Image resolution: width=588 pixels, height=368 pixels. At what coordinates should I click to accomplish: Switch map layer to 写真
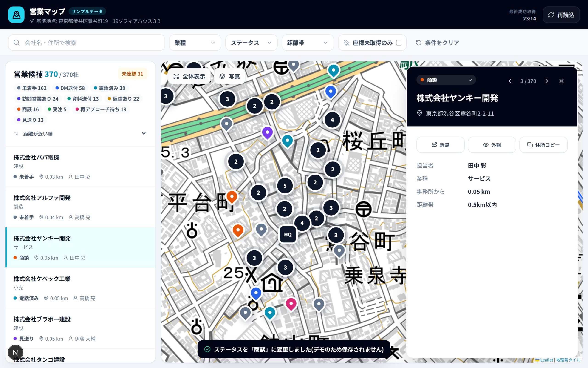pos(230,76)
